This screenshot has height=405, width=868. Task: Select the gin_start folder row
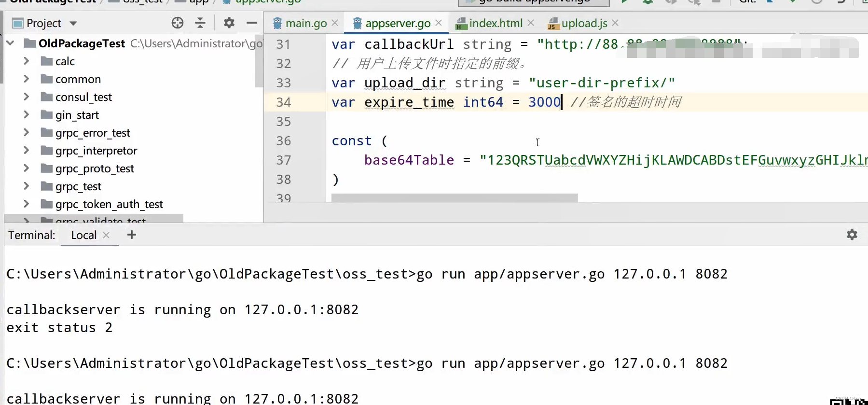click(134, 115)
